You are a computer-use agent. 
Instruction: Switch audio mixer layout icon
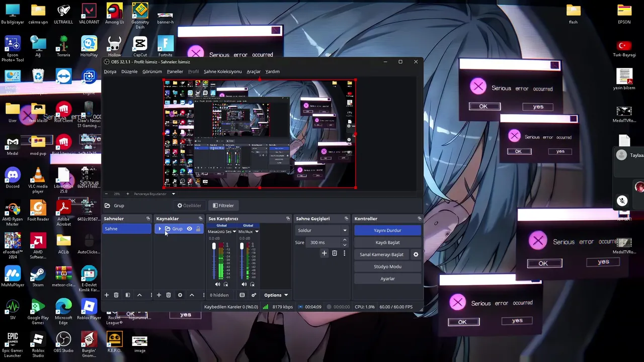(x=242, y=295)
